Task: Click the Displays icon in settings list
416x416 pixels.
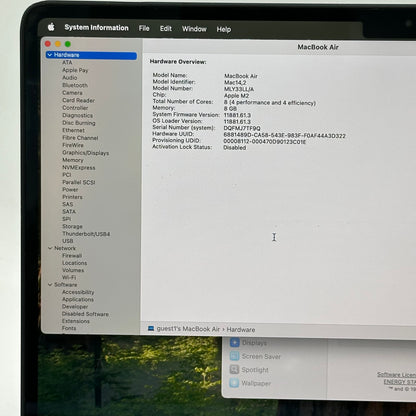Action: point(235,343)
